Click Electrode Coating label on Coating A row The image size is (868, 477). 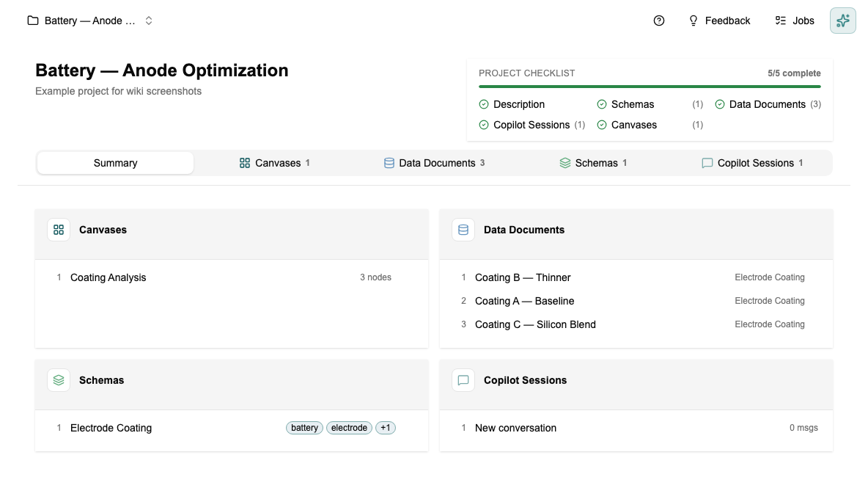click(x=770, y=301)
